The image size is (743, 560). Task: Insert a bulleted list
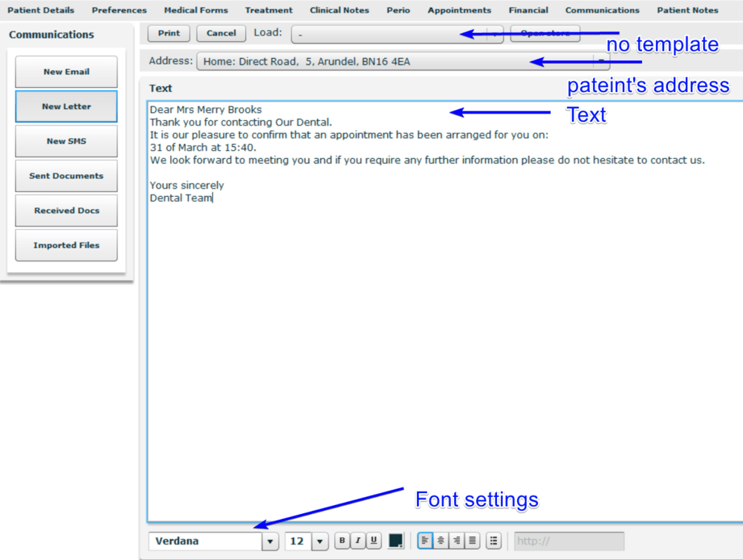click(494, 541)
